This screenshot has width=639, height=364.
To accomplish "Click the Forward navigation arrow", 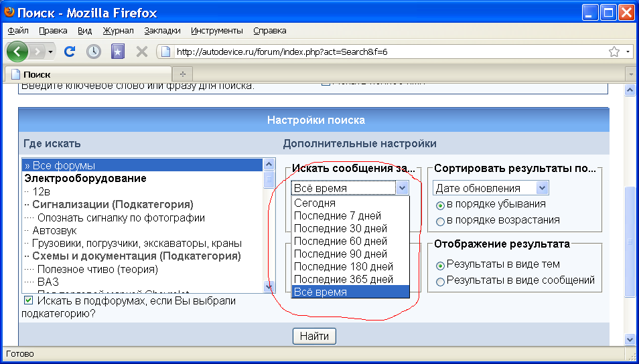I will click(x=37, y=52).
